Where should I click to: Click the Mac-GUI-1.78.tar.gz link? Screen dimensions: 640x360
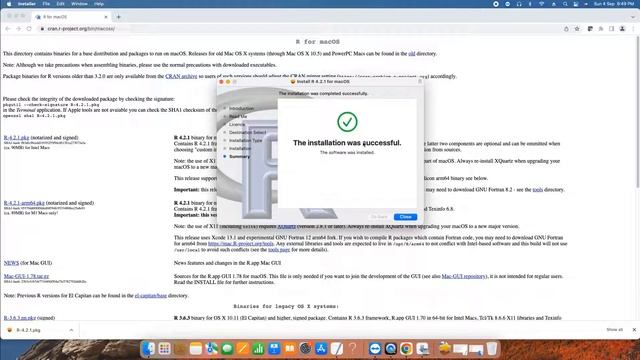point(26,276)
